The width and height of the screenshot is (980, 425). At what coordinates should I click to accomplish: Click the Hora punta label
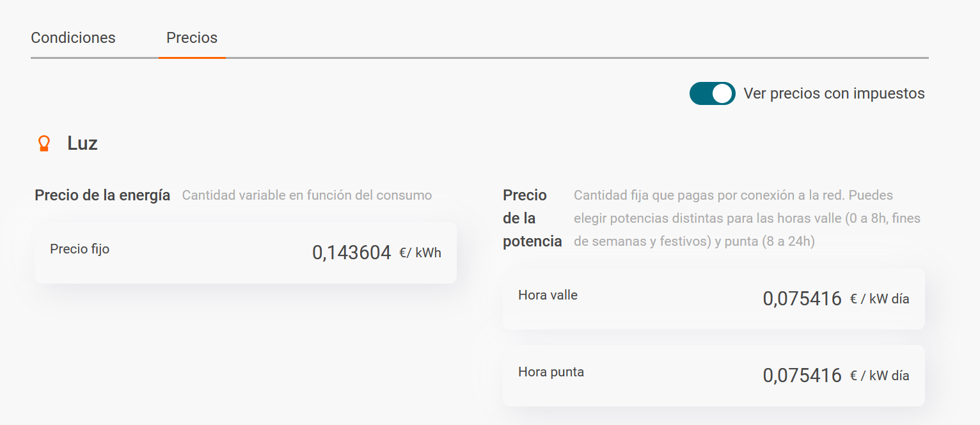[x=551, y=372]
